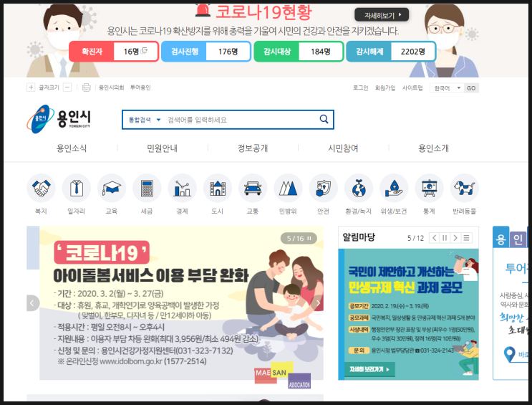Expand the 통합검색 search category dropdown
The height and width of the screenshot is (405, 532).
145,120
